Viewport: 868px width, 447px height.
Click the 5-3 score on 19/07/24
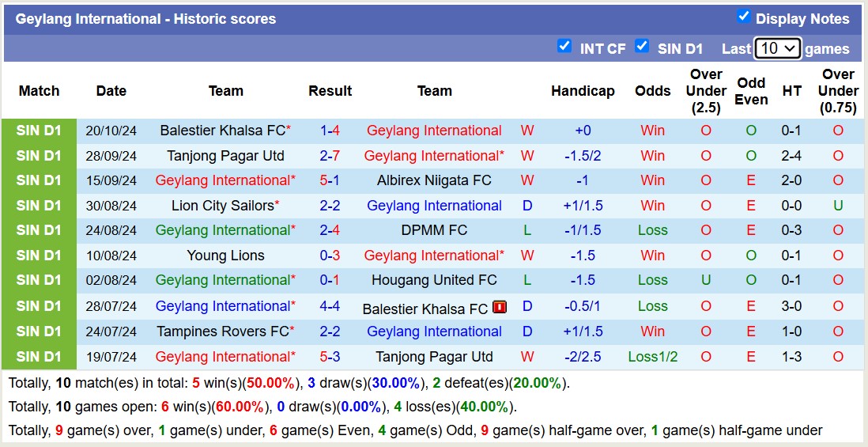tap(330, 357)
